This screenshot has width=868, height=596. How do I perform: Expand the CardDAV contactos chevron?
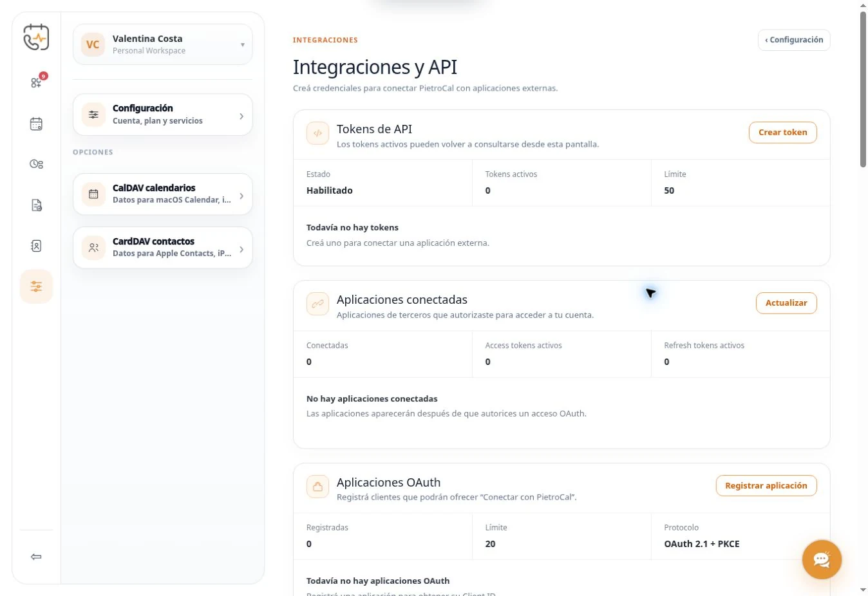[x=241, y=248]
